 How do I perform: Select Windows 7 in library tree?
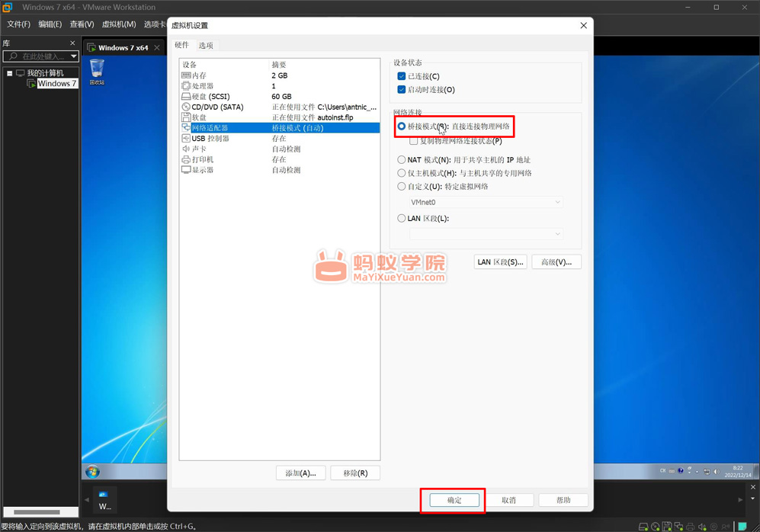tap(56, 83)
